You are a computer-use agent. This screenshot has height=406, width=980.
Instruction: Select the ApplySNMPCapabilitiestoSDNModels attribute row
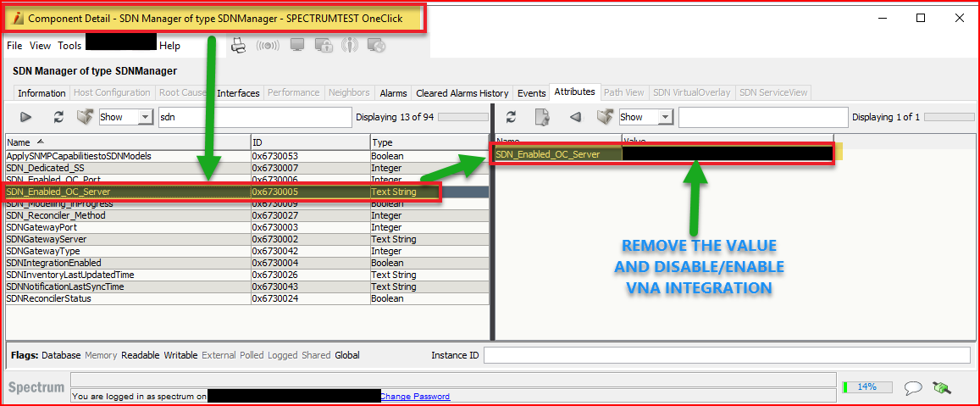pyautogui.click(x=246, y=156)
